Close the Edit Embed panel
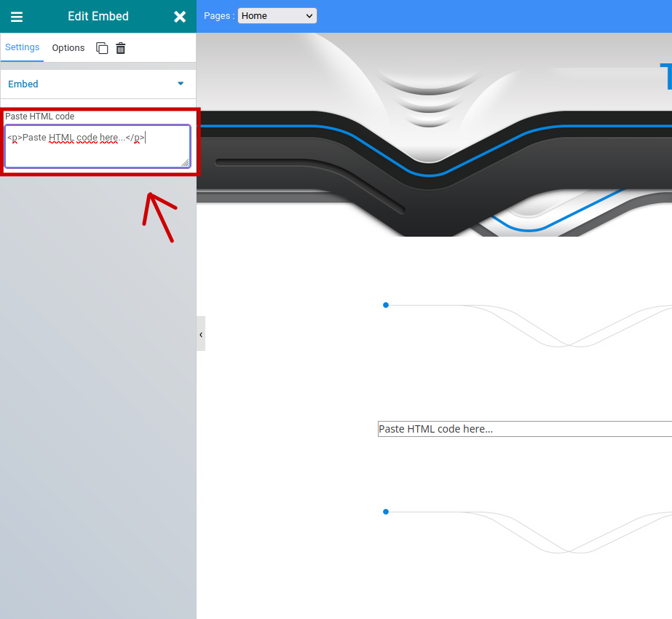Viewport: 672px width, 619px height. [x=180, y=17]
